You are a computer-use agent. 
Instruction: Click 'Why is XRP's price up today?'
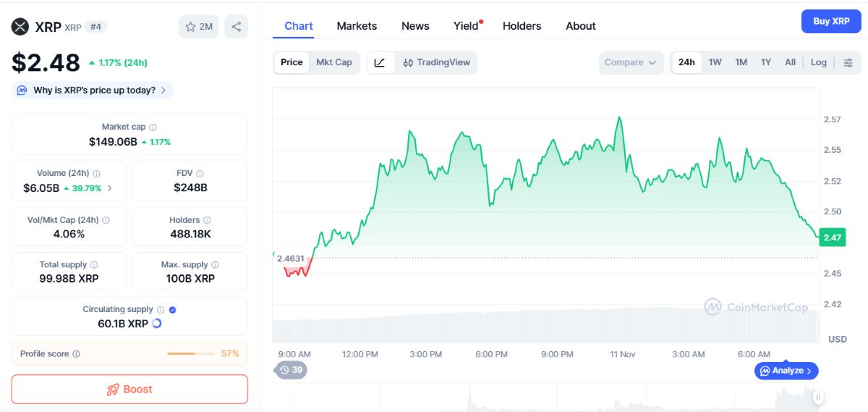[x=94, y=91]
